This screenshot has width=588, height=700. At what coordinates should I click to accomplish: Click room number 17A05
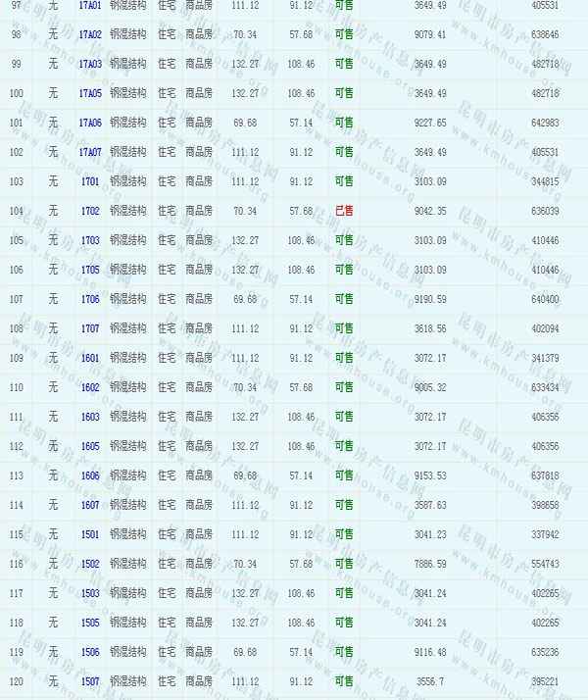[90, 94]
